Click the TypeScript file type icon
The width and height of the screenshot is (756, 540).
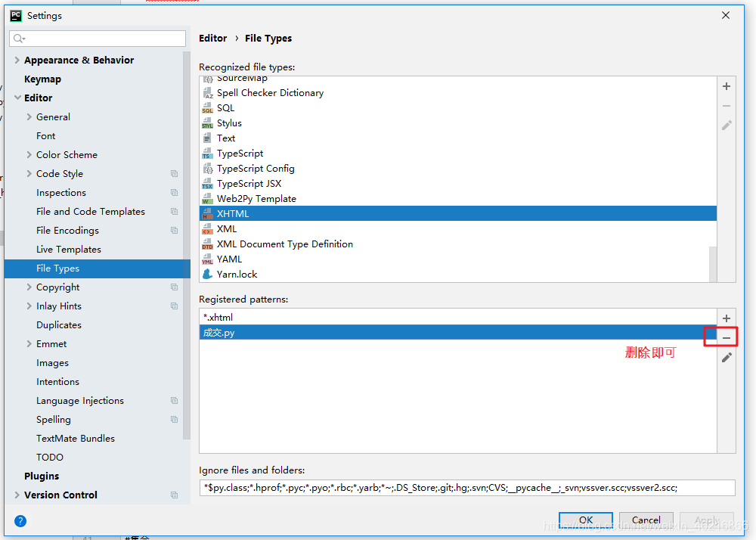click(207, 154)
